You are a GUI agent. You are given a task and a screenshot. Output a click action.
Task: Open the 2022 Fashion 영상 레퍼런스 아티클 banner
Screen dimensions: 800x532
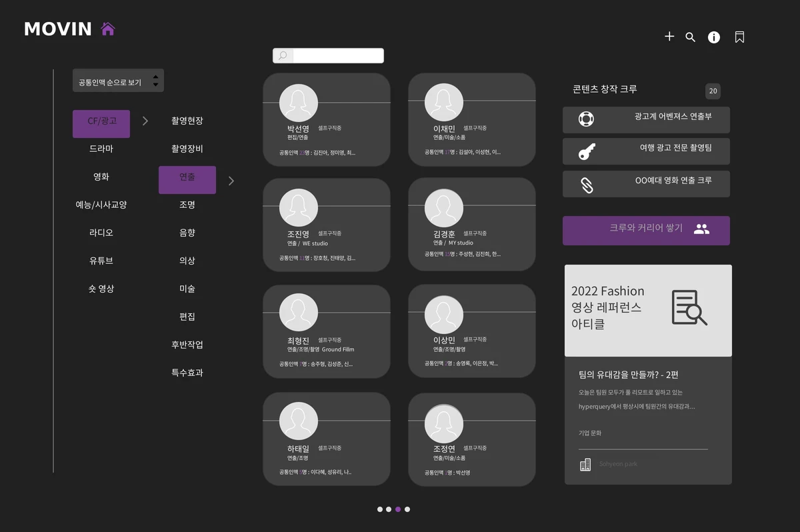click(648, 311)
